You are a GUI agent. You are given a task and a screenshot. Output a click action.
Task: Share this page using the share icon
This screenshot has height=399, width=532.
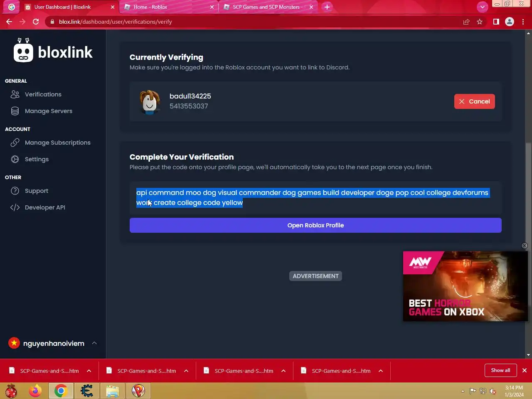click(466, 22)
